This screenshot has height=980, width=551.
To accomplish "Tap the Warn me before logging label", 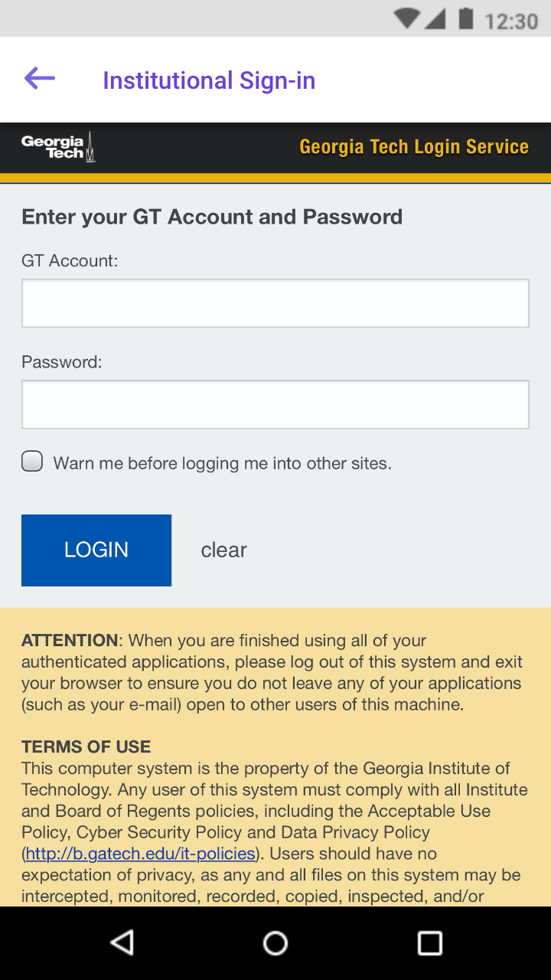I will pyautogui.click(x=222, y=463).
